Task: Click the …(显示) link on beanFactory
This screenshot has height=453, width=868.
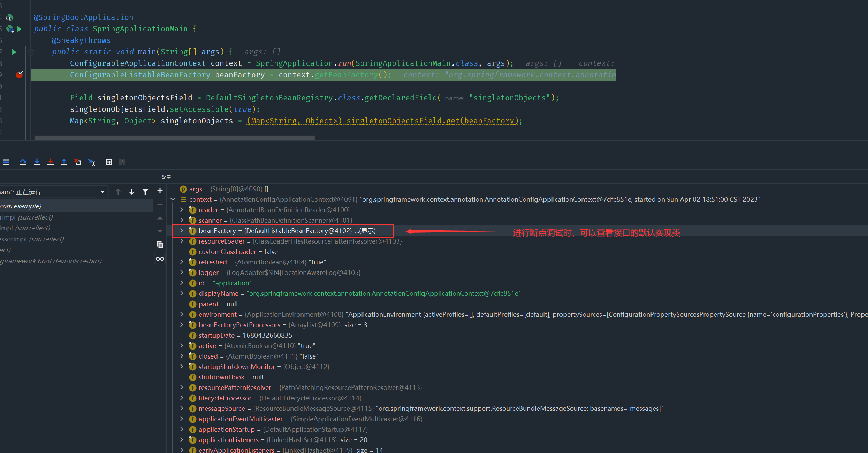Action: 365,231
